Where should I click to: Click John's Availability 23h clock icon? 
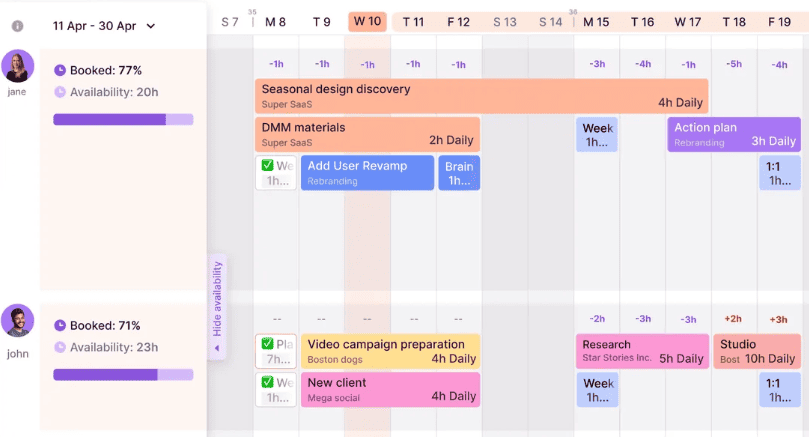pyautogui.click(x=60, y=347)
